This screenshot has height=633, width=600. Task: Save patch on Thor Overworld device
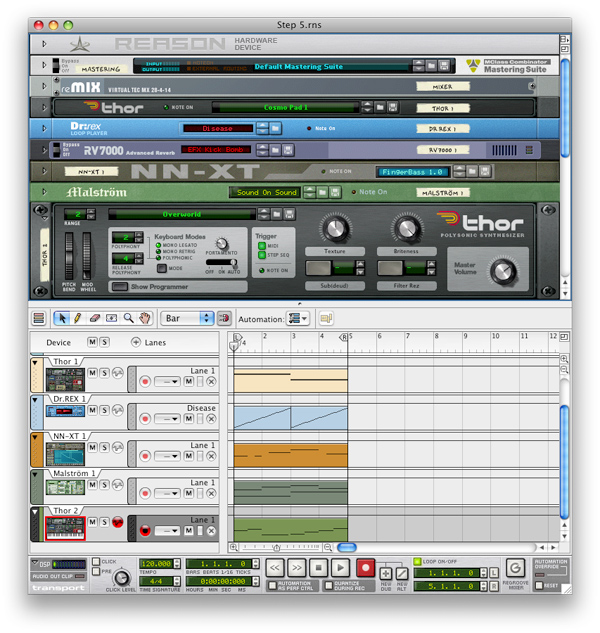[289, 214]
